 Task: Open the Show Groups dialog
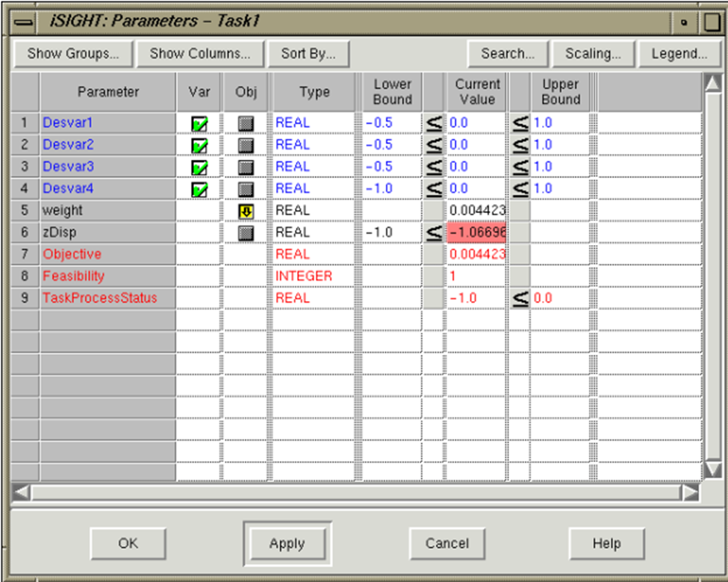coord(72,54)
